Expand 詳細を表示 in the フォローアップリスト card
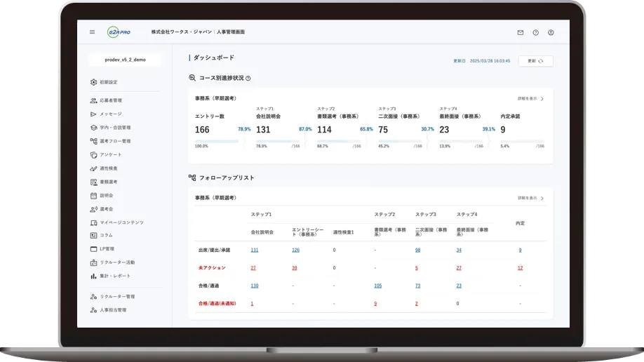The height and width of the screenshot is (362, 644). [x=530, y=199]
